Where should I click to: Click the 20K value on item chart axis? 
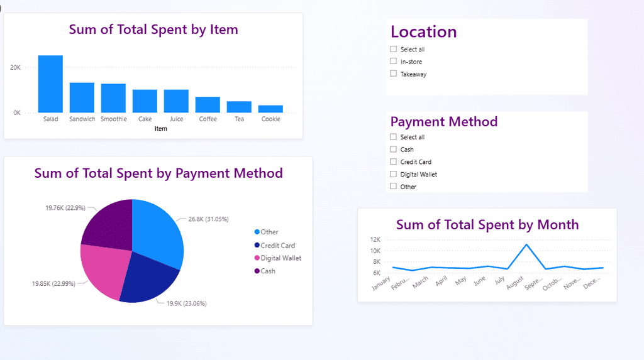tap(15, 67)
